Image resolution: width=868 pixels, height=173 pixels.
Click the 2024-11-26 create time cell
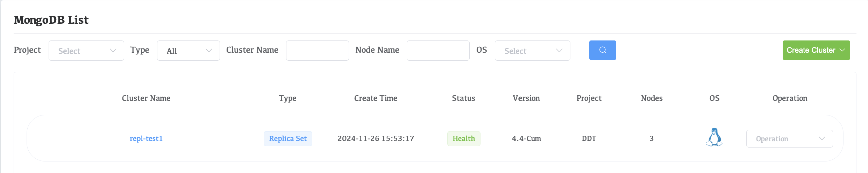pyautogui.click(x=376, y=138)
